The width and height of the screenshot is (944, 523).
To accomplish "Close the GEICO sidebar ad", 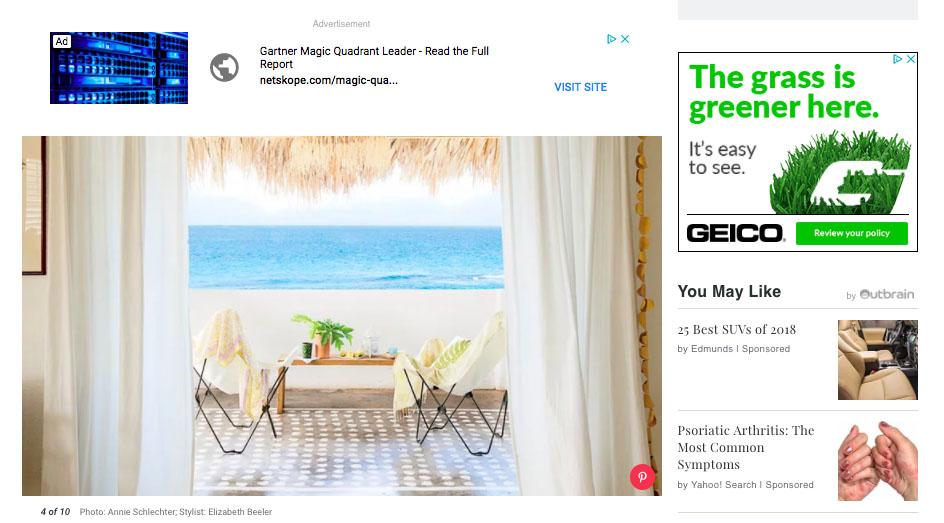I will pos(911,59).
